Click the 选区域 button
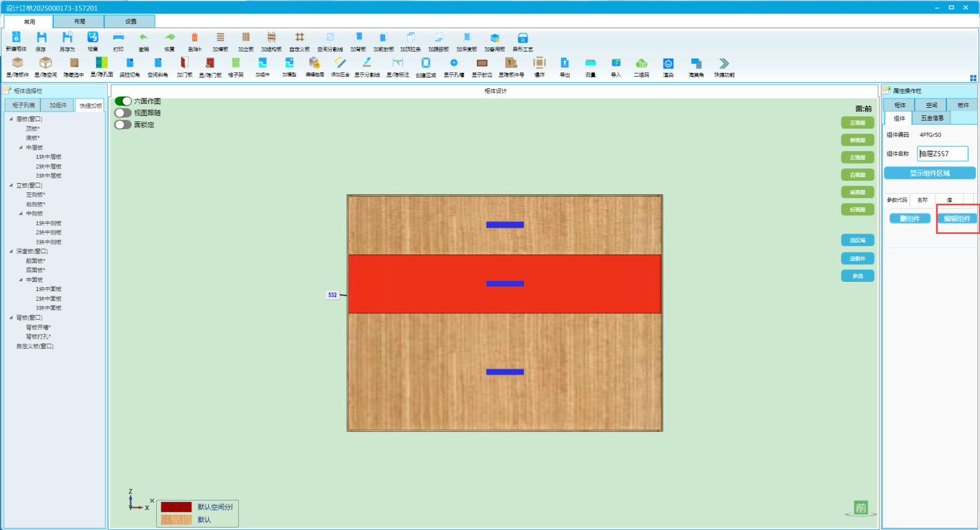 [x=858, y=241]
